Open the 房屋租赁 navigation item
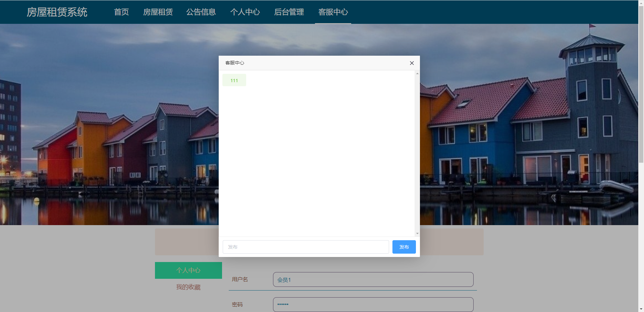644x312 pixels. [158, 12]
